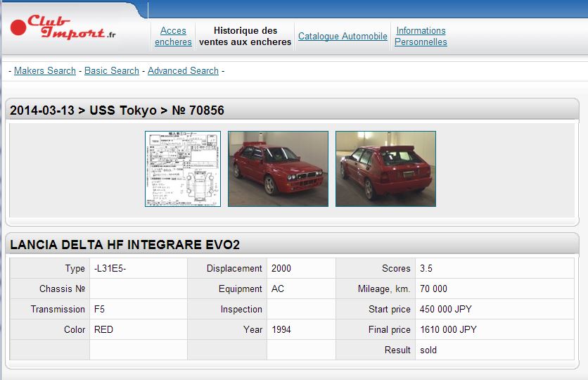Click the 3.5 score value
The height and width of the screenshot is (380, 588).
[426, 268]
